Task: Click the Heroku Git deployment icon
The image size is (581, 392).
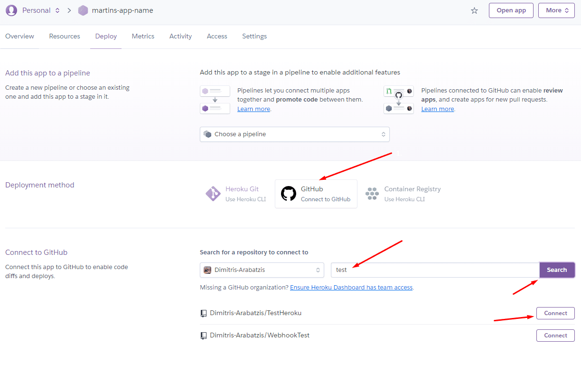Action: [213, 194]
